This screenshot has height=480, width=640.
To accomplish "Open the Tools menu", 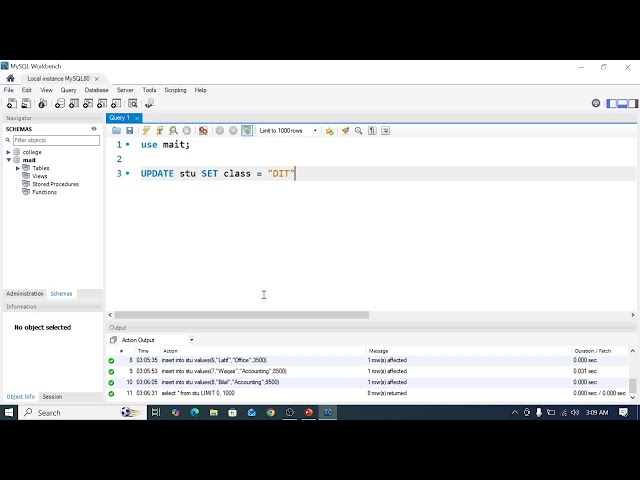I will 149,90.
